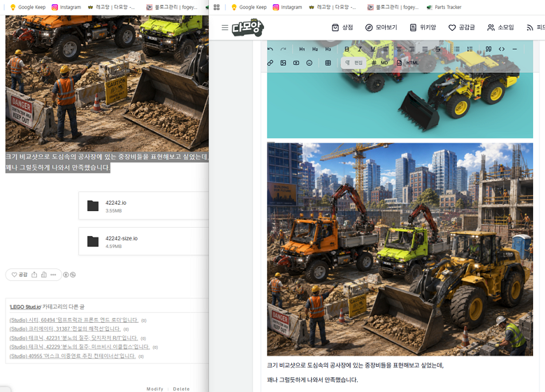Open 블로그관리 bookmark in right window
The width and height of the screenshot is (545, 392).
coord(393,7)
